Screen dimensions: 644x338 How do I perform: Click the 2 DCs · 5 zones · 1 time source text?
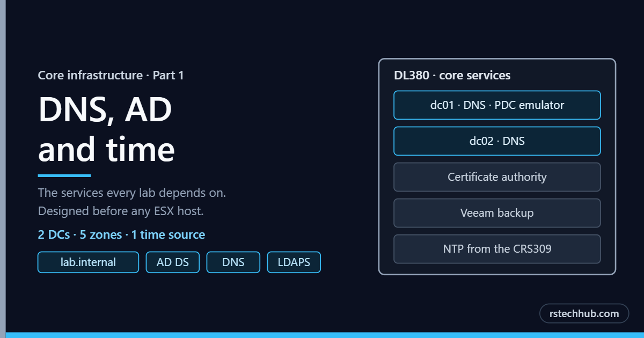[x=121, y=234]
